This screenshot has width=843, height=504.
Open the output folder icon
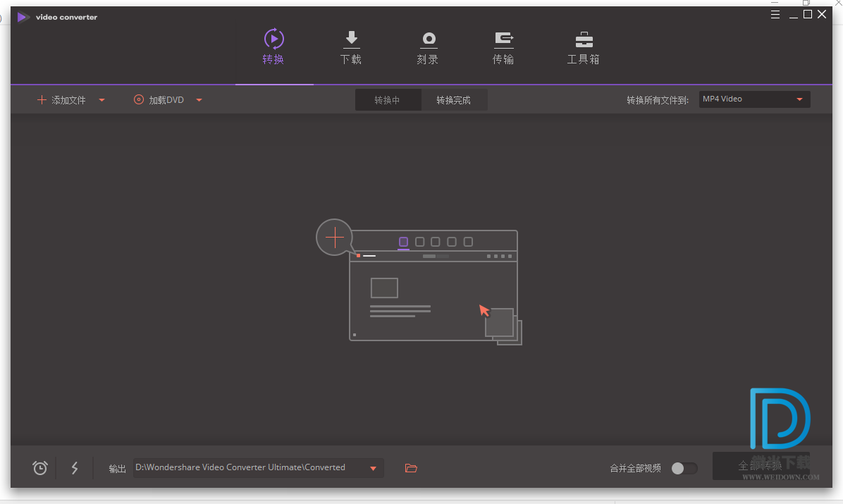pos(411,468)
